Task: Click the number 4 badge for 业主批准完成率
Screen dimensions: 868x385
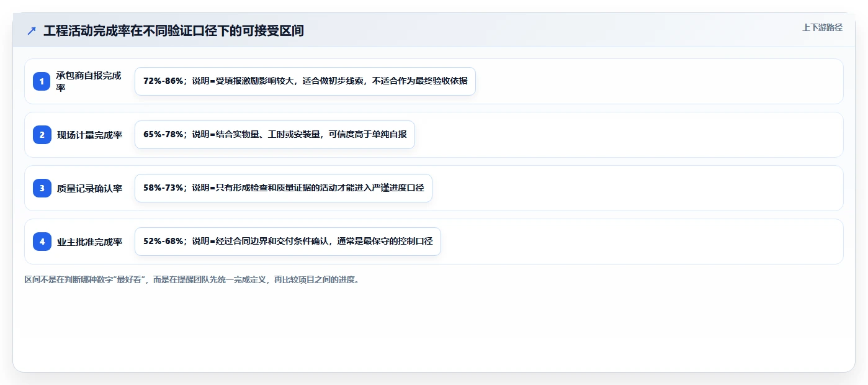Action: click(x=42, y=242)
